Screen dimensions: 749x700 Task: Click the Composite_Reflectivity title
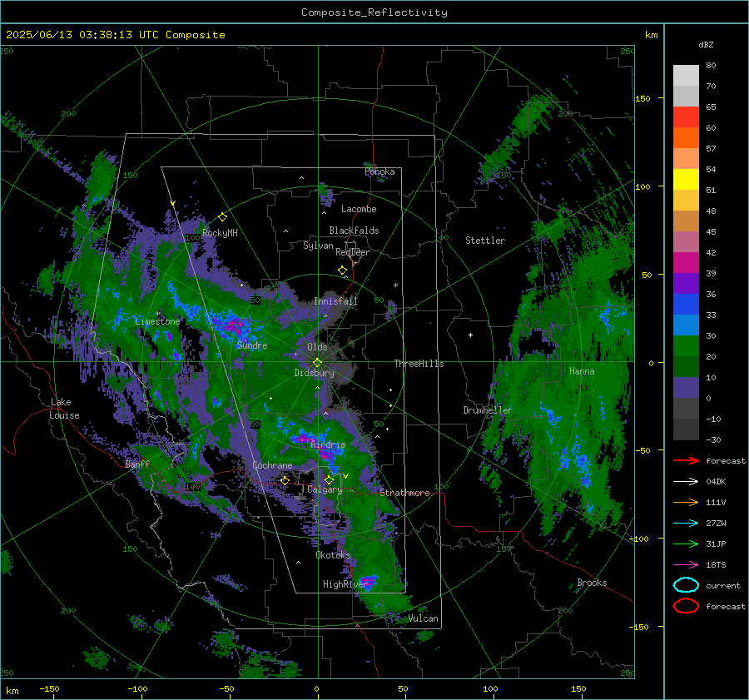click(x=374, y=12)
